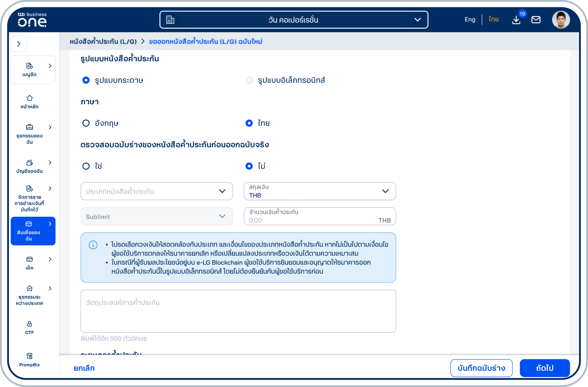Select อังกฤษ language radio button
This screenshot has width=588, height=387.
pyautogui.click(x=86, y=123)
